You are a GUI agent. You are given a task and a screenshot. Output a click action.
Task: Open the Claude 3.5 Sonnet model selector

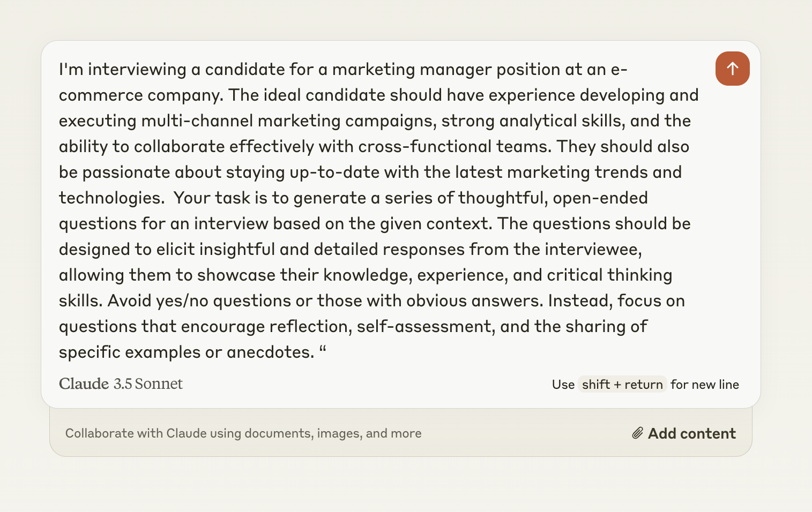click(x=121, y=384)
